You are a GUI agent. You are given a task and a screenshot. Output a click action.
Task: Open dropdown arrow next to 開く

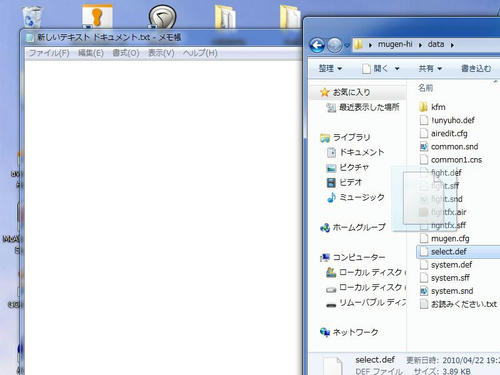tap(397, 69)
